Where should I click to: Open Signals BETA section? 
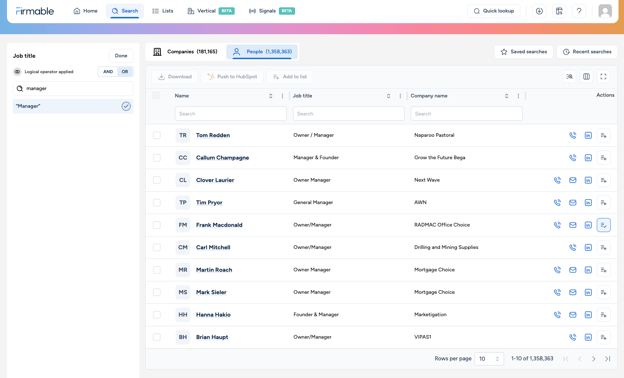(271, 11)
